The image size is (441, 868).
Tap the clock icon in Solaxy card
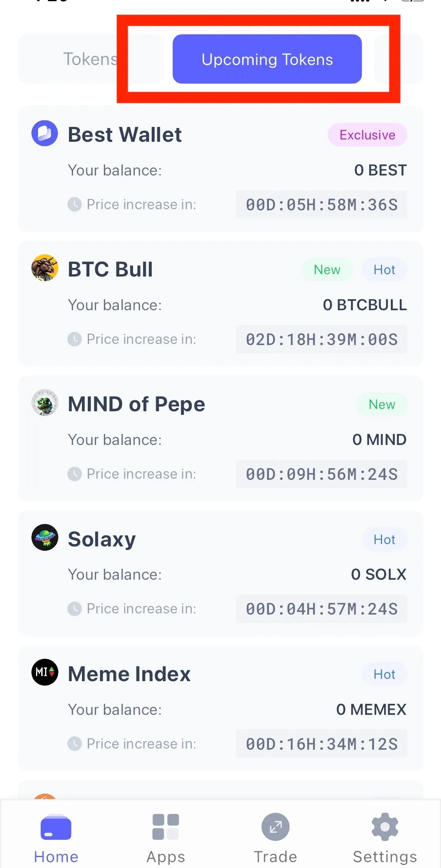pos(74,609)
